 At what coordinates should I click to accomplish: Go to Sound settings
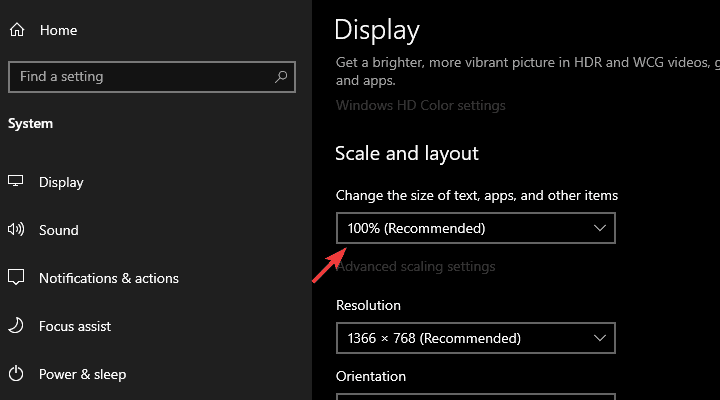(x=58, y=230)
